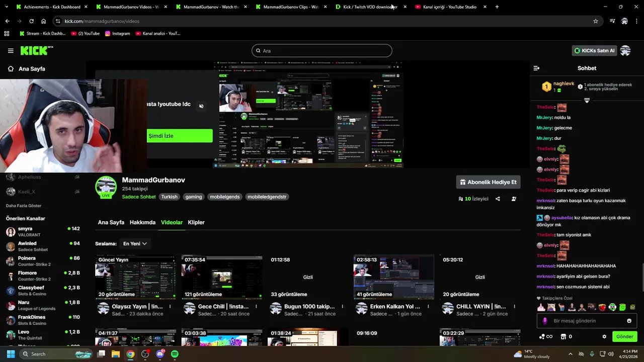Screen dimensions: 644x362
Task: Open Stream - Kick Dashboard bookmark
Action: pyautogui.click(x=42, y=33)
